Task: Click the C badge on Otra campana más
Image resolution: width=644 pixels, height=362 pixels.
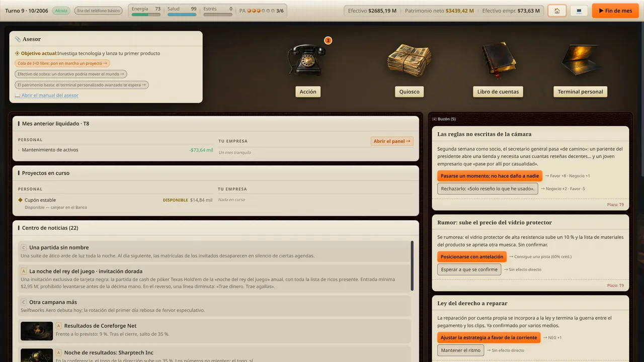Action: coord(24,302)
